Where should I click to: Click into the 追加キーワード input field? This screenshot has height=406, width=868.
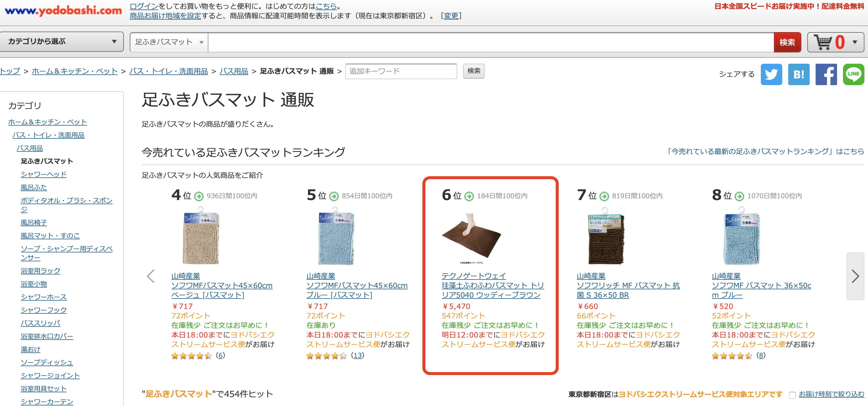point(401,71)
